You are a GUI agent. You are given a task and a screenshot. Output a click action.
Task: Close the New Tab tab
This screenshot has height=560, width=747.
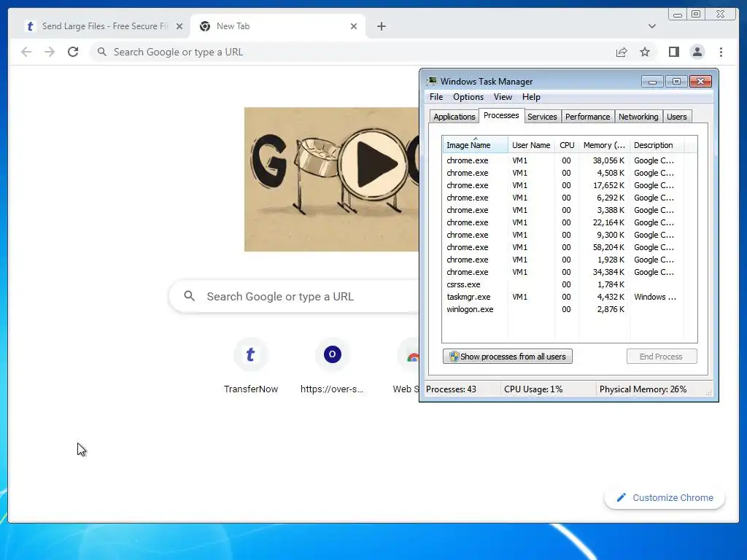click(x=354, y=26)
